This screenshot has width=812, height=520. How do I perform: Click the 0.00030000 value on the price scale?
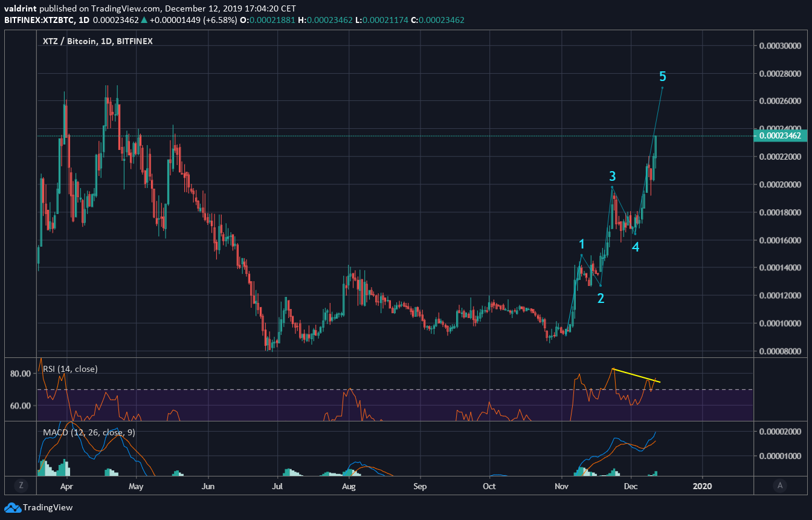pyautogui.click(x=780, y=44)
